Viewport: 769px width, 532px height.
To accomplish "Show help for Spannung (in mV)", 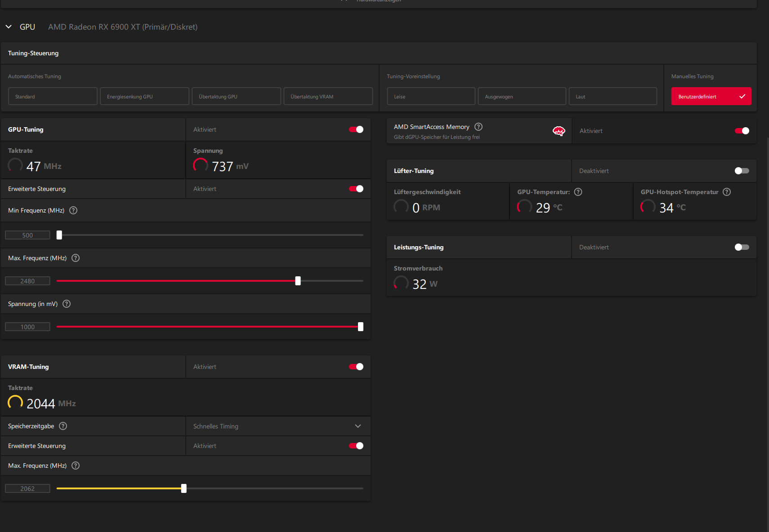I will 67,304.
